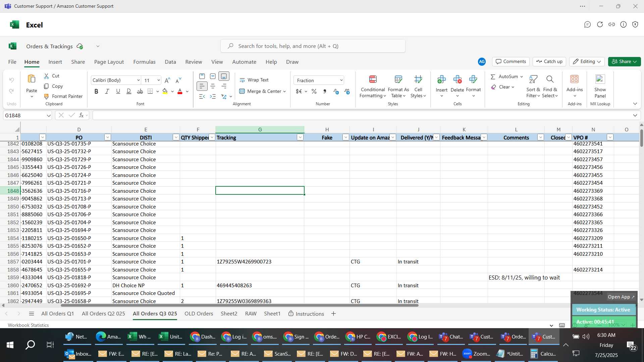Open Calculator in taskbar
Screen dimensions: 644x362
[544, 354]
